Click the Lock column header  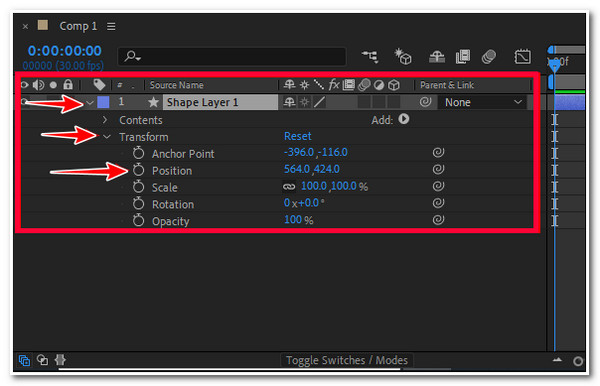coord(68,84)
